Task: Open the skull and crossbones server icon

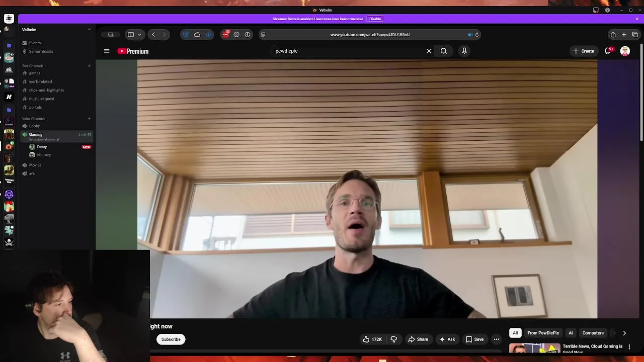Action: [x=9, y=242]
